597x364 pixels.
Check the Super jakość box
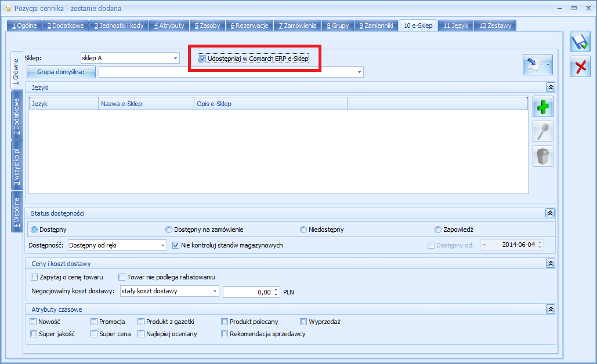[34, 334]
